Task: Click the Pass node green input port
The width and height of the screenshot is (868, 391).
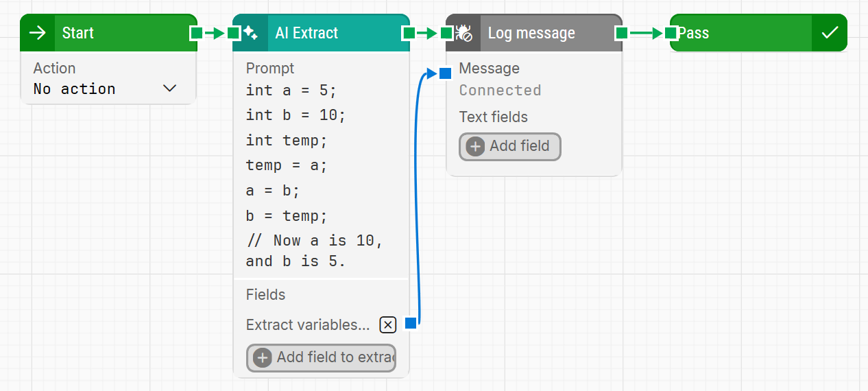Action: (x=671, y=33)
